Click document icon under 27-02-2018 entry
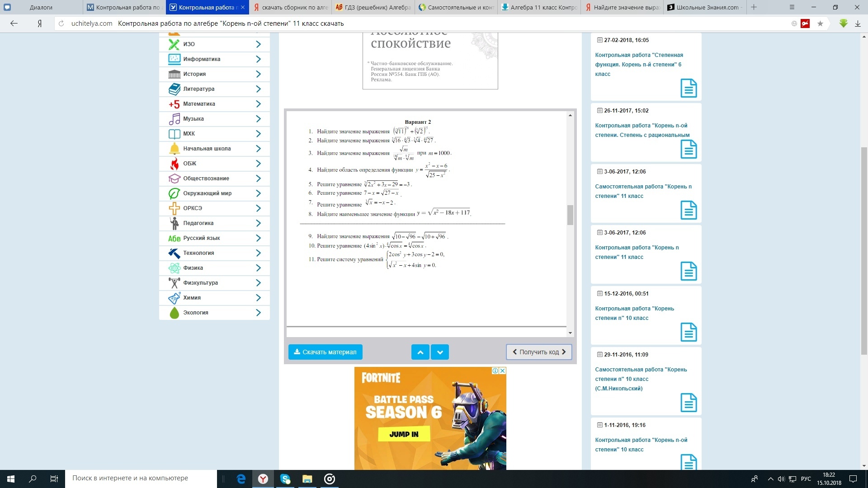This screenshot has height=488, width=868. point(688,88)
